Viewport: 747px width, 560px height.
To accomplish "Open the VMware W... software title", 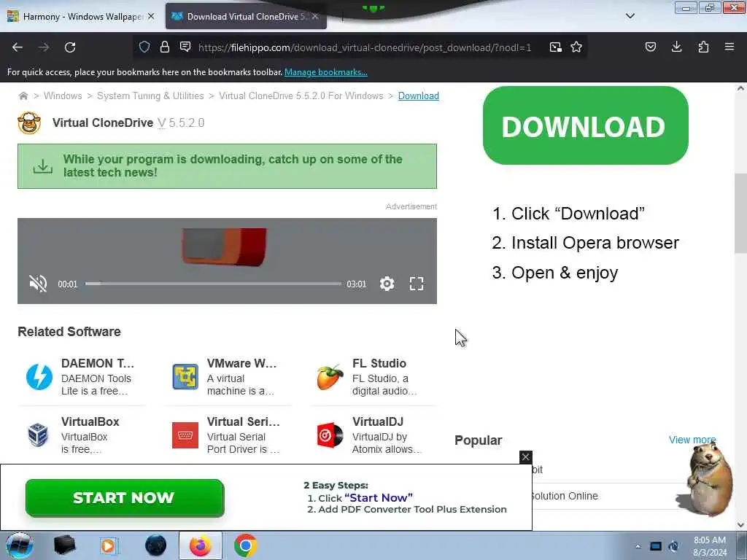I will [241, 363].
